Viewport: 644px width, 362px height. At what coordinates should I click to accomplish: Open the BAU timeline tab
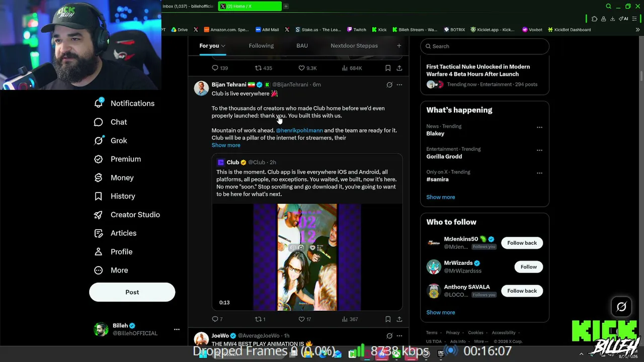click(302, 46)
